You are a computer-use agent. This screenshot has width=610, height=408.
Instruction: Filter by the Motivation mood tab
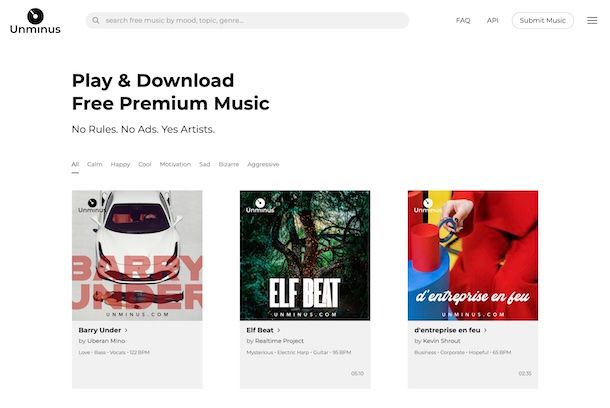pyautogui.click(x=175, y=164)
